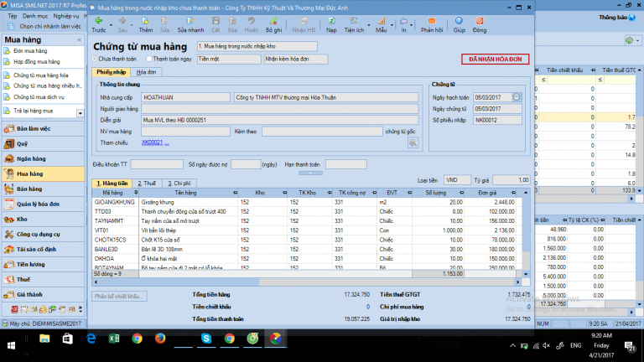The width and height of the screenshot is (644, 362).
Task: Click the Nhà cung cấp code field HOATHUAN
Action: 185,97
